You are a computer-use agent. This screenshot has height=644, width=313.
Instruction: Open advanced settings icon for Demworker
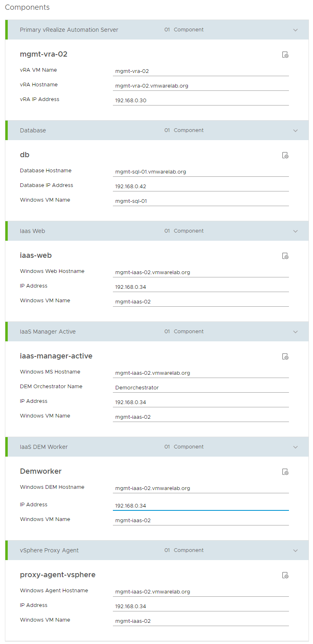(285, 472)
